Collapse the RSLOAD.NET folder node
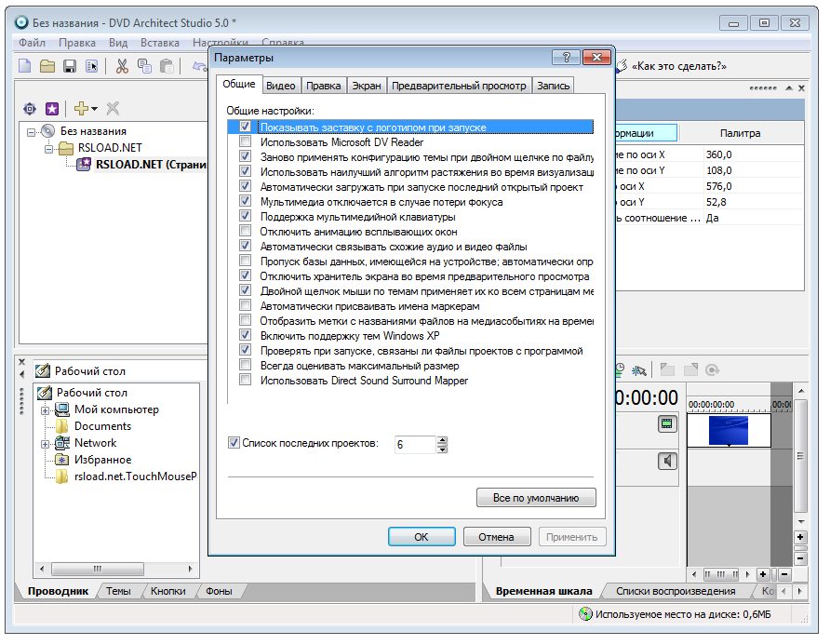 click(x=48, y=149)
